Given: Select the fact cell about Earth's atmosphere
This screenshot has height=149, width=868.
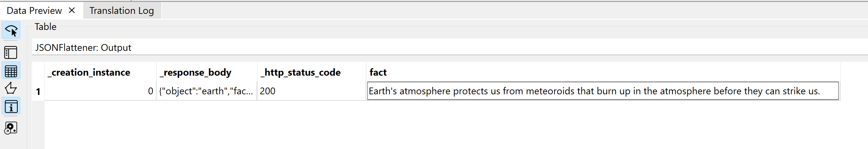Looking at the screenshot, I should pyautogui.click(x=594, y=91).
